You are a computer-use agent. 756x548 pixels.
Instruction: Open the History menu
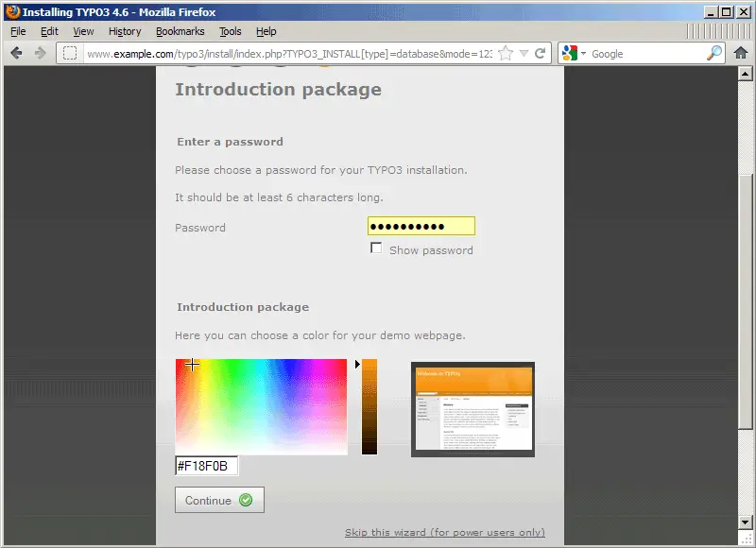(x=125, y=31)
